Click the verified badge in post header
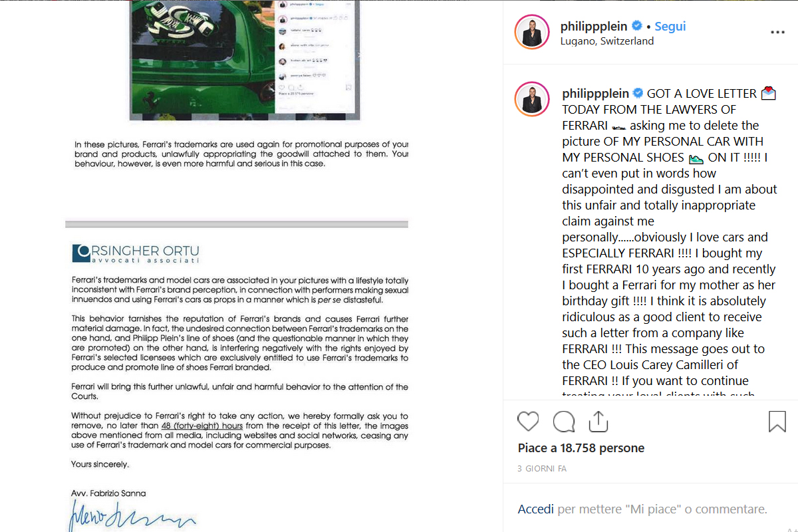Image resolution: width=798 pixels, height=532 pixels. coord(636,26)
